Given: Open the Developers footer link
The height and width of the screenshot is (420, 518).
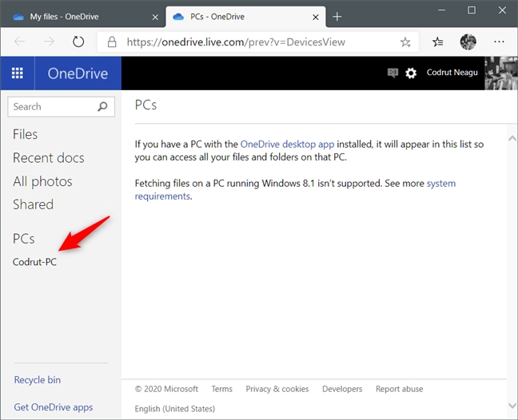Looking at the screenshot, I should pos(342,389).
